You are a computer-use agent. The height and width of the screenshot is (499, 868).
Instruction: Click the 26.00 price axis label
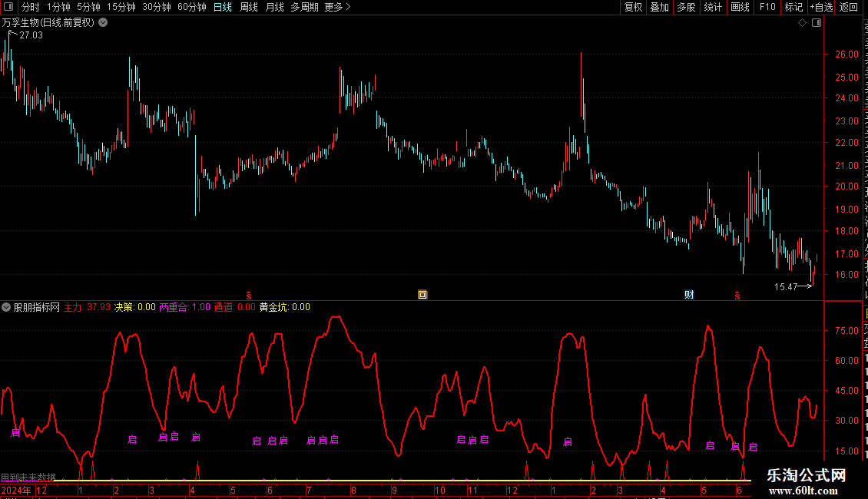point(846,55)
